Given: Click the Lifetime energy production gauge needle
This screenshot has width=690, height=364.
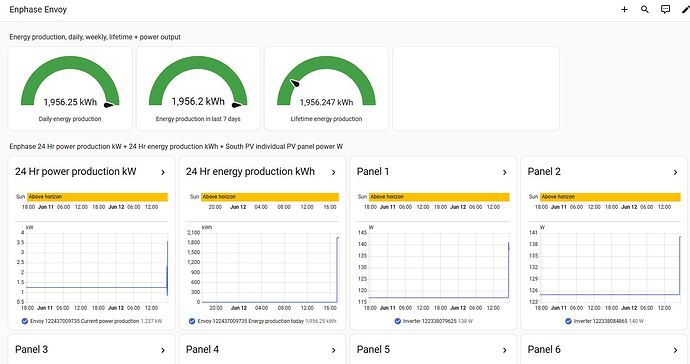Looking at the screenshot, I should point(294,83).
